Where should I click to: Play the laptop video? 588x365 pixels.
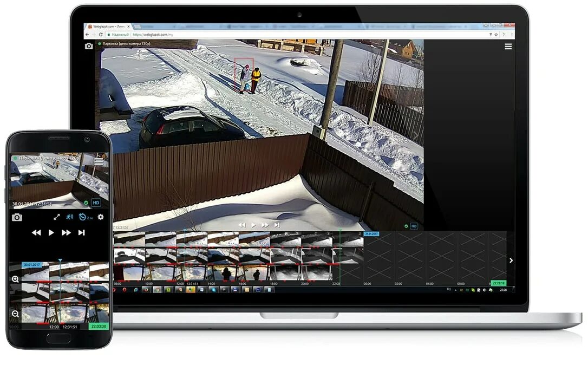click(x=253, y=225)
